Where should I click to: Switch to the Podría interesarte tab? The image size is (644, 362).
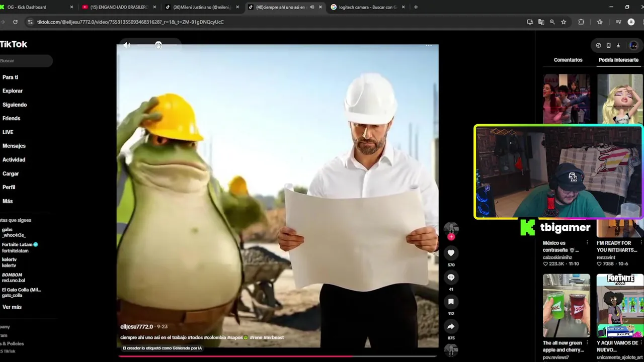(618, 60)
